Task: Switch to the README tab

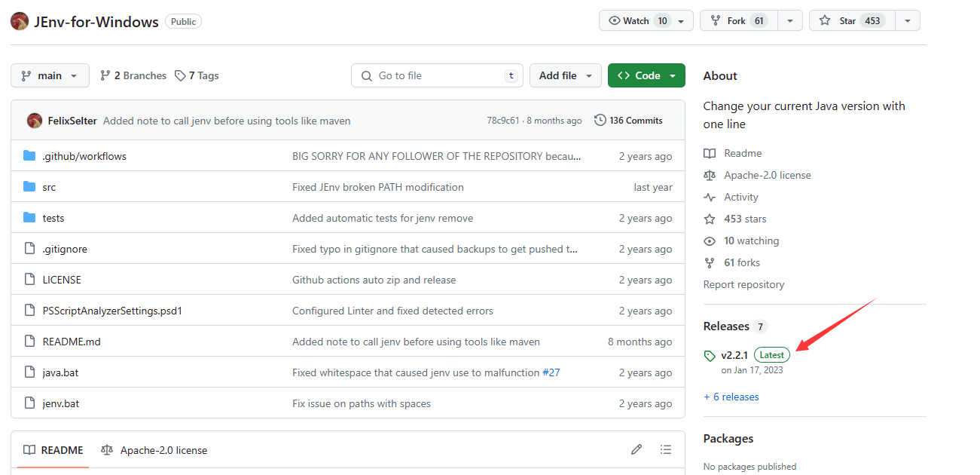Action: point(53,450)
